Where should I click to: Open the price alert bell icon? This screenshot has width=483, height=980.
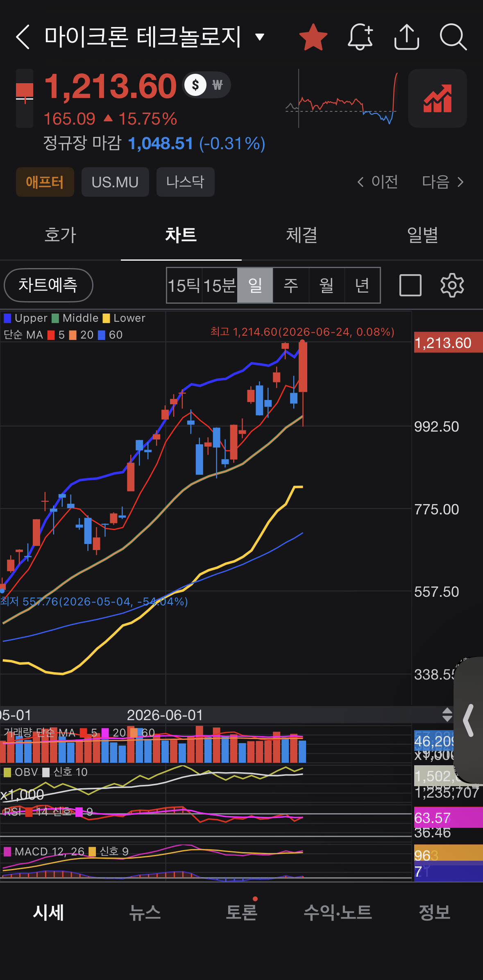coord(361,37)
